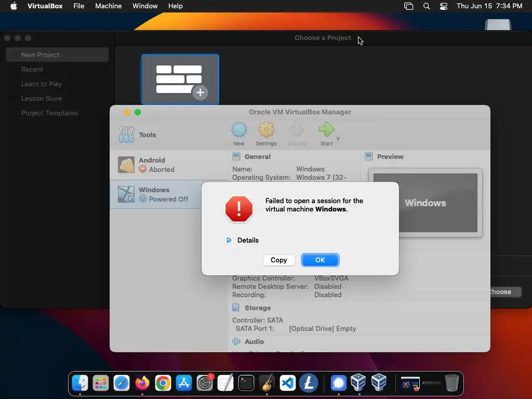
Task: Switch to GarageBand via Dock icon
Action: (267, 383)
